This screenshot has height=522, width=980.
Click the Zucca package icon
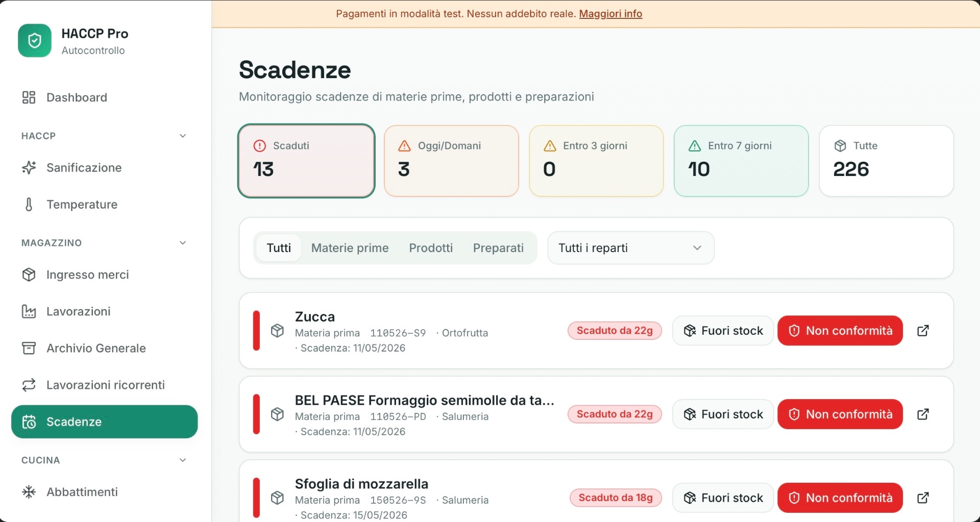(277, 331)
